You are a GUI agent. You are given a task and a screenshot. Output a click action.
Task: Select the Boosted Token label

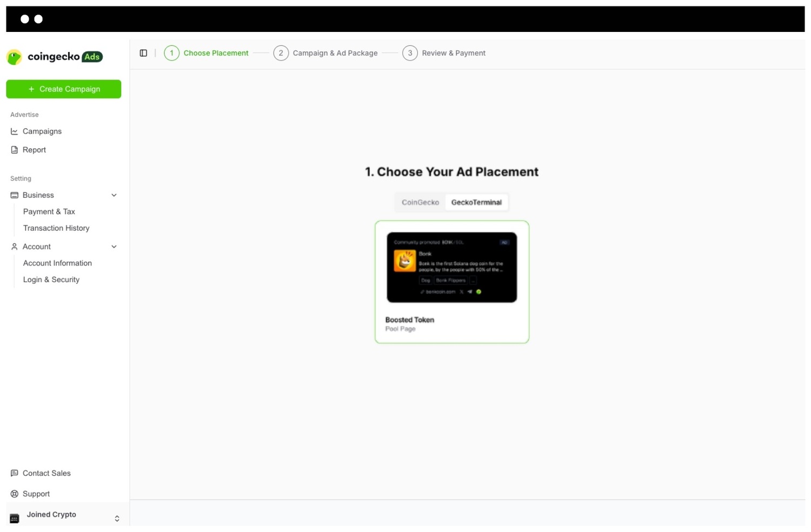410,320
